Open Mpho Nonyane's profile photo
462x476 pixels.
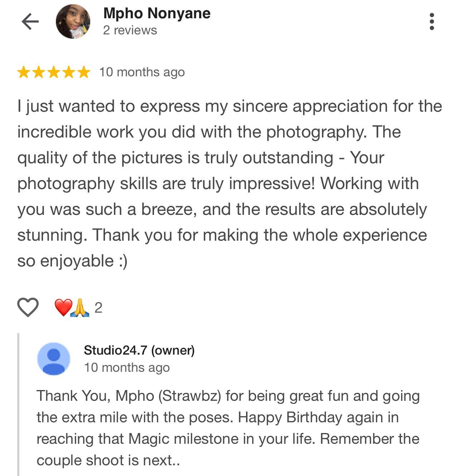(x=73, y=22)
